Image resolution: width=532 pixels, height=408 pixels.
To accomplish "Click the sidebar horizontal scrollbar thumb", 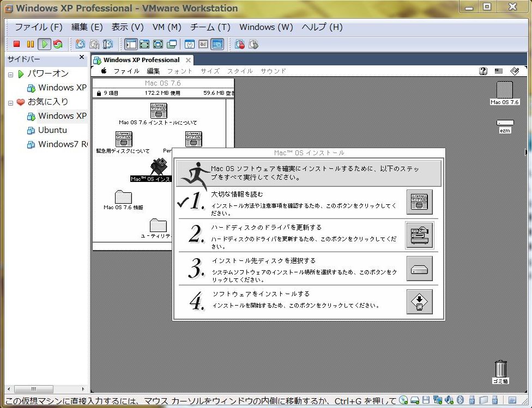I will coord(34,389).
